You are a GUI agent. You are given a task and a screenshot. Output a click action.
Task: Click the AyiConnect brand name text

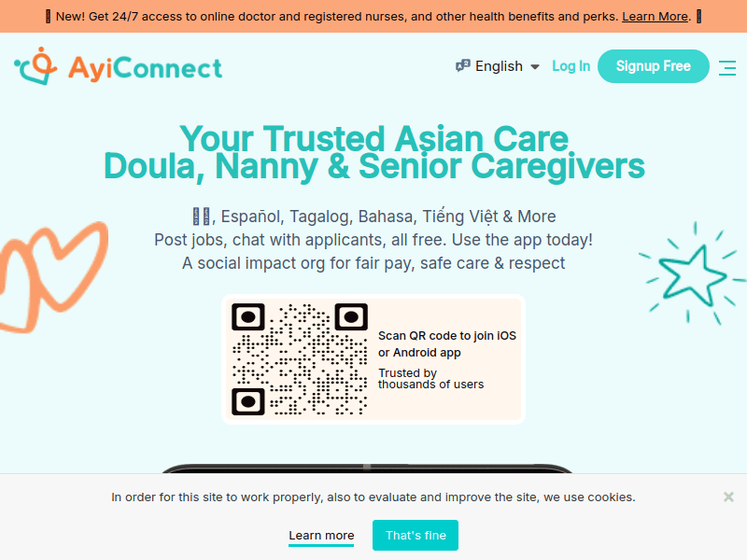[x=145, y=67]
